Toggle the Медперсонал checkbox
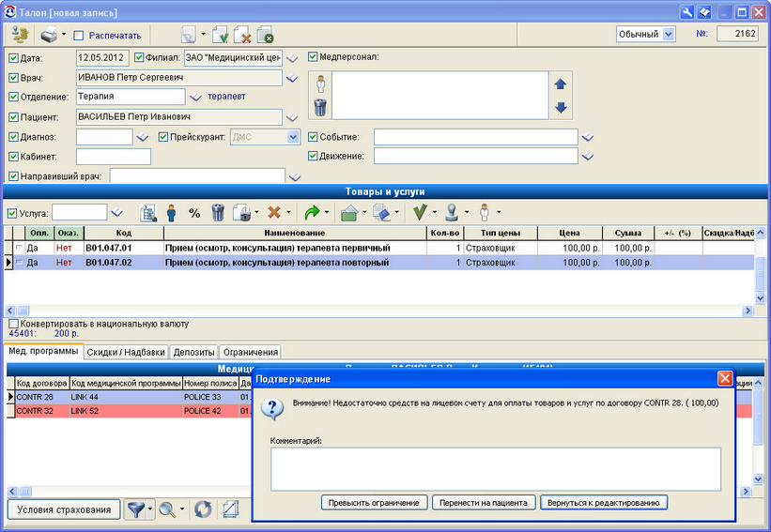Viewport: 771px width, 532px height. click(313, 57)
